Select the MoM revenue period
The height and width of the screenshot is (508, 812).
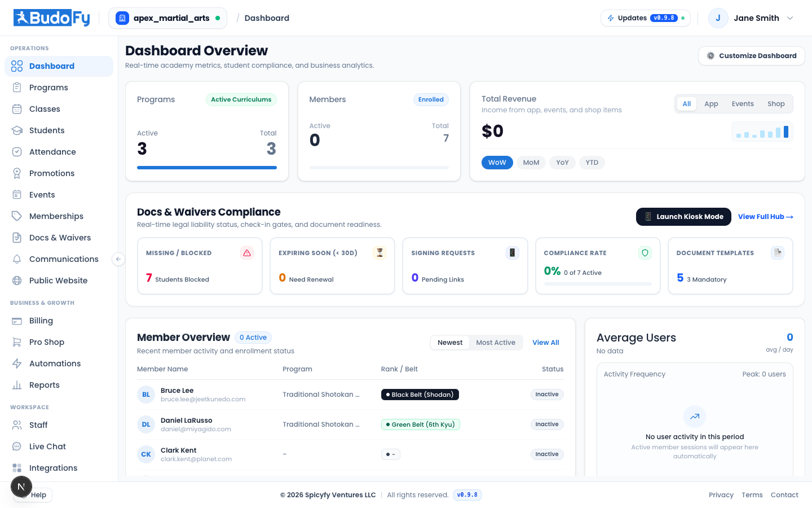[531, 163]
